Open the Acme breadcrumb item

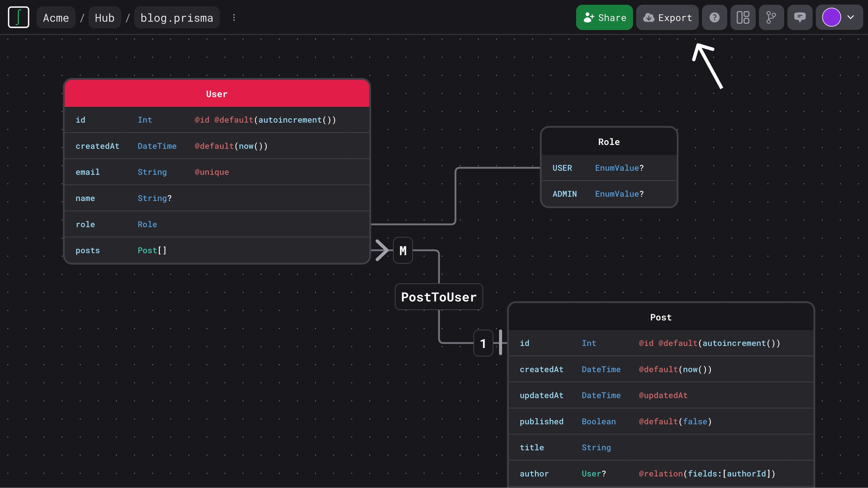click(x=56, y=17)
